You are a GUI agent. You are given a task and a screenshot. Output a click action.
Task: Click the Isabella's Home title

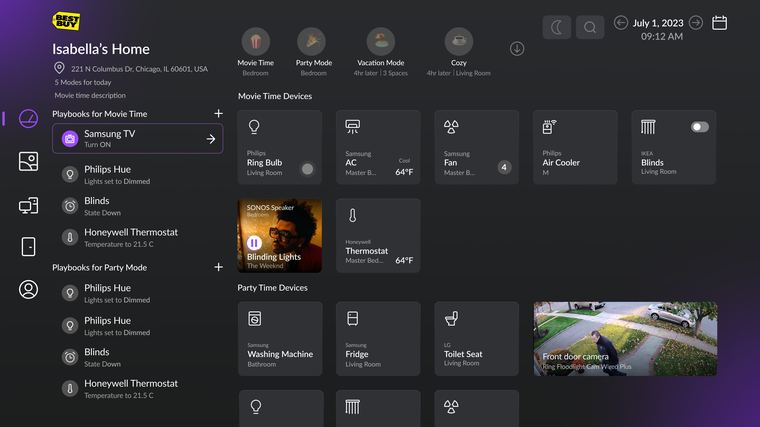[101, 49]
